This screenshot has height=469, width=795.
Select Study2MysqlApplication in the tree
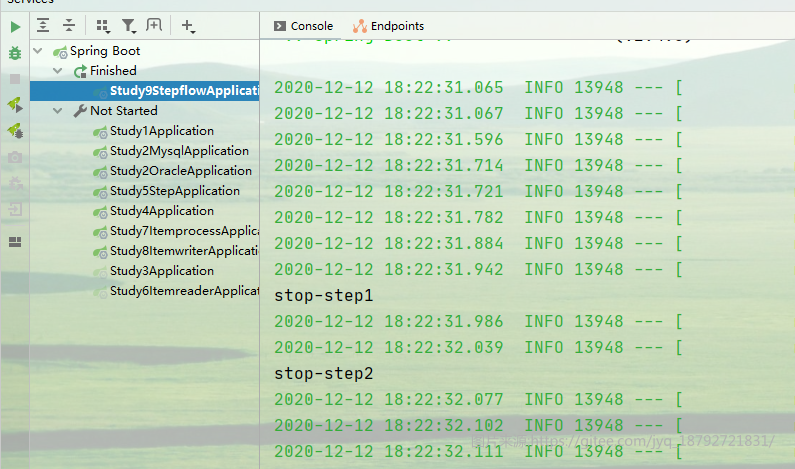pos(179,151)
